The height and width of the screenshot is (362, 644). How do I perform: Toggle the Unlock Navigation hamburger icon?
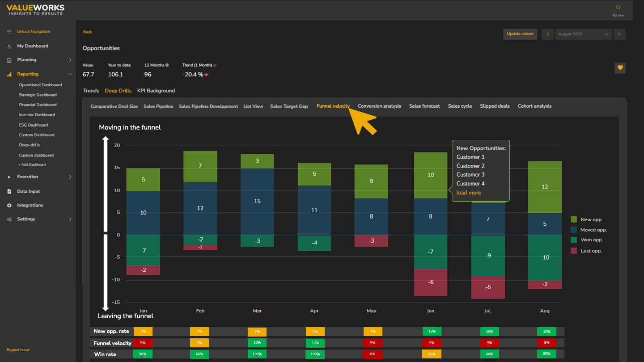pyautogui.click(x=9, y=32)
